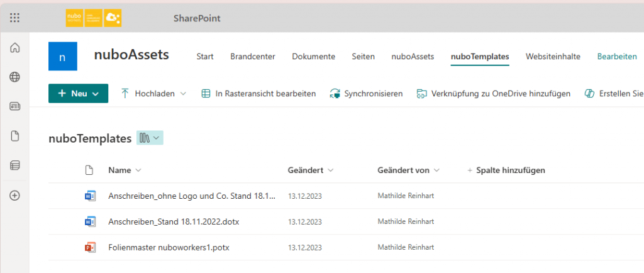Viewport: 644px width, 273px height.
Task: Go to the Start navigation tab
Action: (x=205, y=57)
